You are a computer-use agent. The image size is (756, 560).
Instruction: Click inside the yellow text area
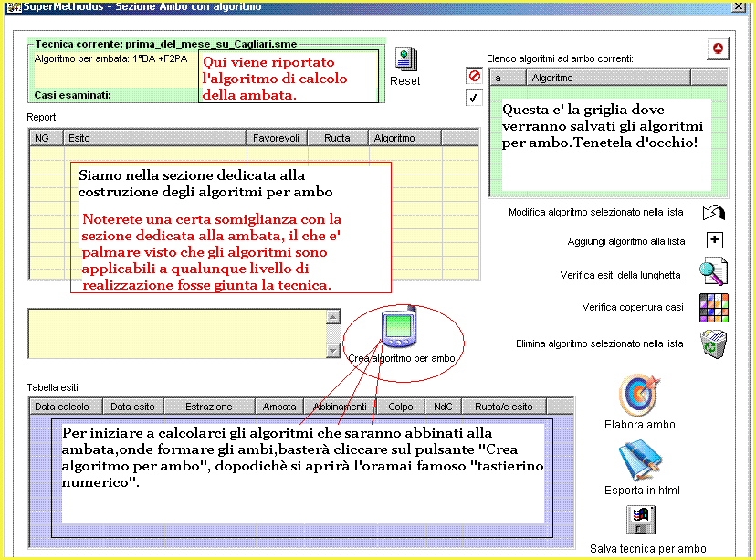click(x=177, y=333)
